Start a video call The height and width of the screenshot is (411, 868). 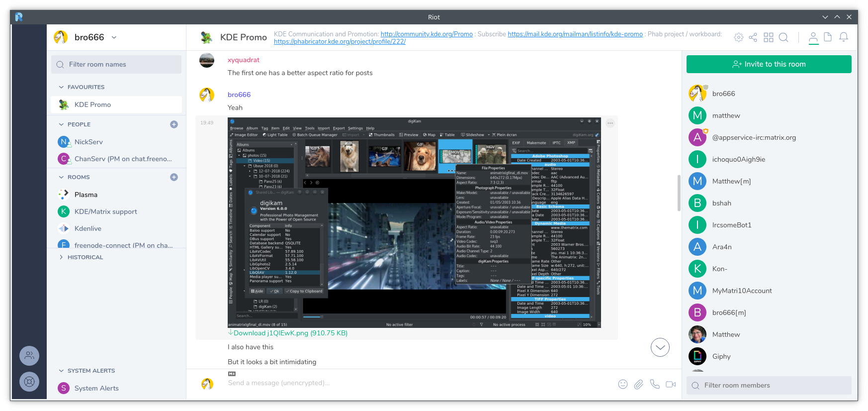pos(671,384)
